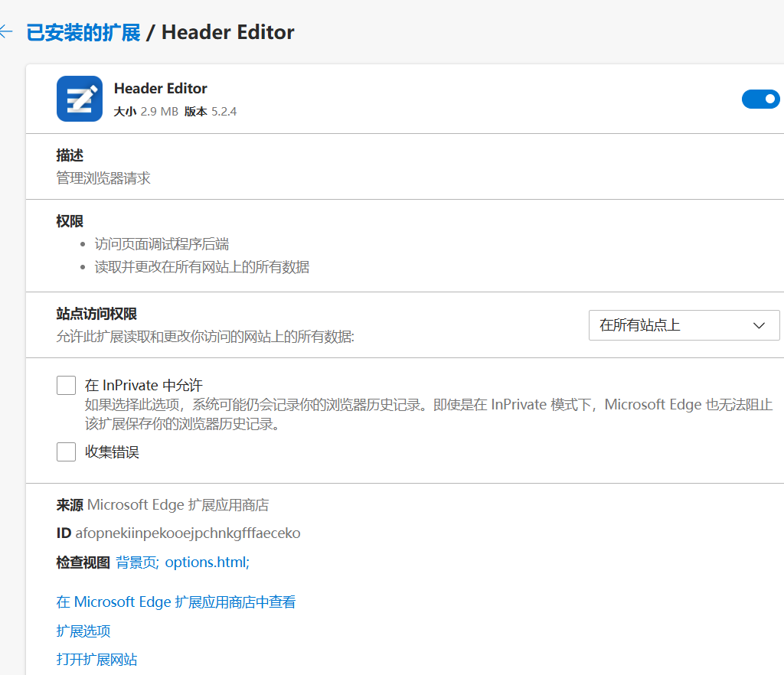
Task: Click the size value 2.9 MB
Action: point(159,112)
